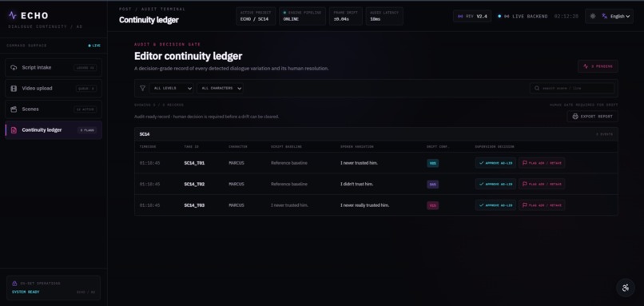Click the Engine Pipeline ONLINE status card

[x=302, y=16]
